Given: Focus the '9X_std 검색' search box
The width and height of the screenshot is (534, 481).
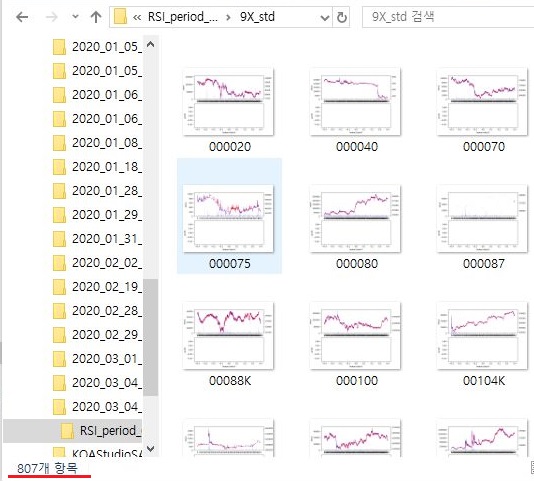Looking at the screenshot, I should (x=448, y=17).
